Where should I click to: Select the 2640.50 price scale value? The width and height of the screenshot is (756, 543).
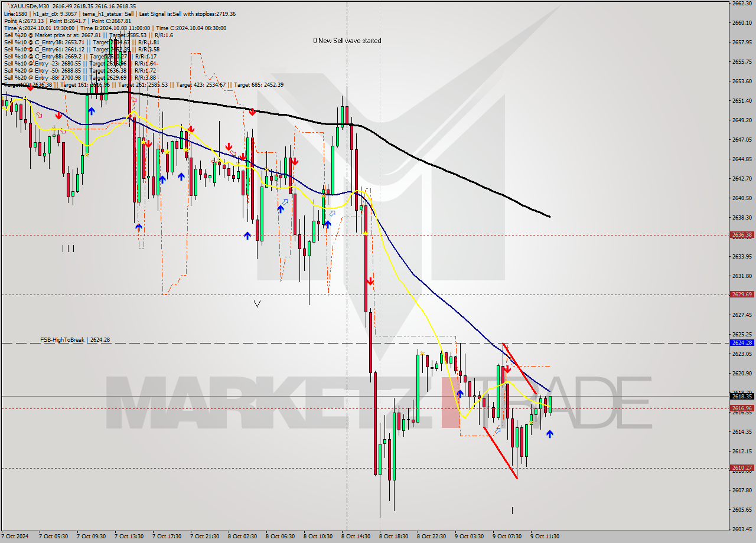pyautogui.click(x=741, y=198)
